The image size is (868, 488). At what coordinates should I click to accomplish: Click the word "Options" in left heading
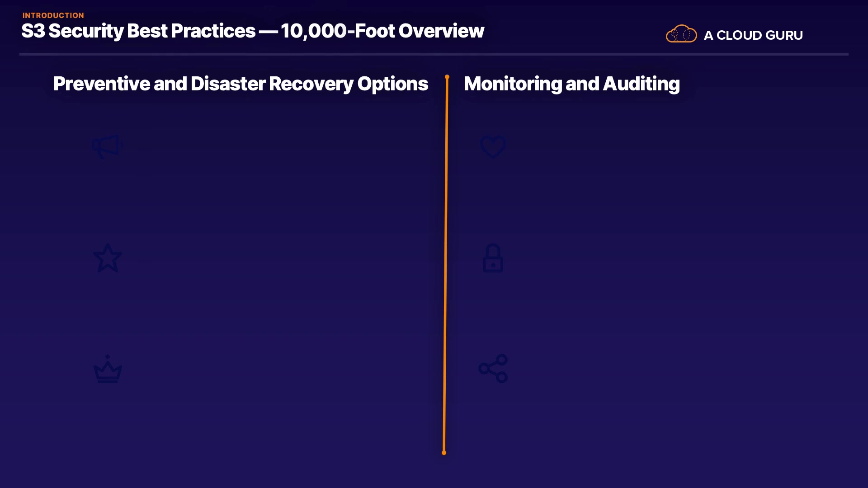[x=392, y=84]
